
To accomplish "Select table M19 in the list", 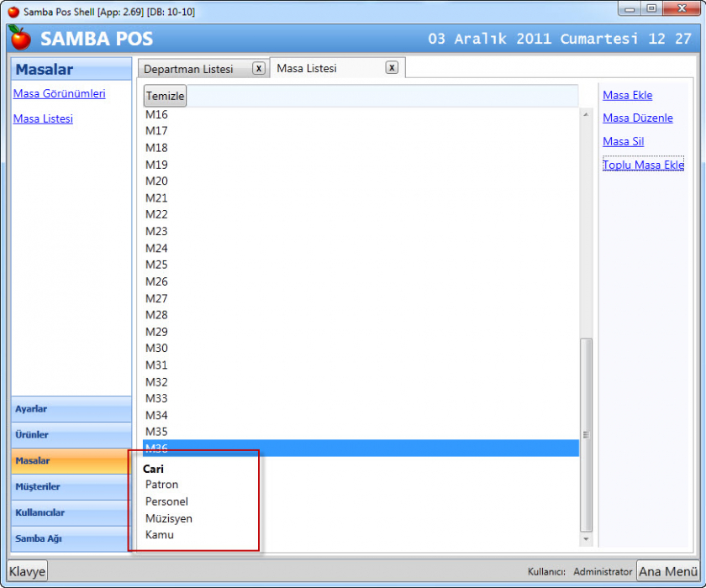I will (361, 165).
